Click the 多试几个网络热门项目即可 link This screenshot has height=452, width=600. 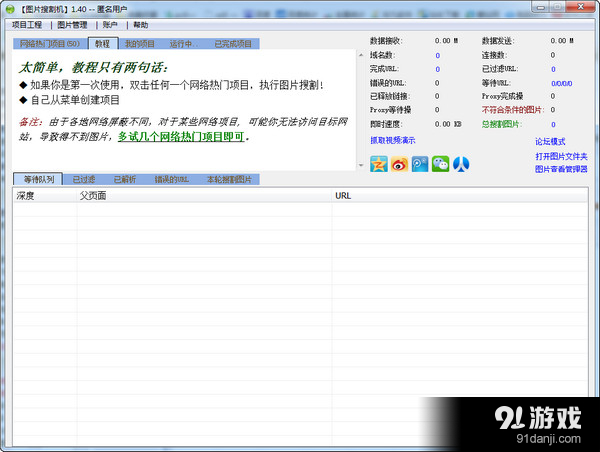pyautogui.click(x=181, y=137)
